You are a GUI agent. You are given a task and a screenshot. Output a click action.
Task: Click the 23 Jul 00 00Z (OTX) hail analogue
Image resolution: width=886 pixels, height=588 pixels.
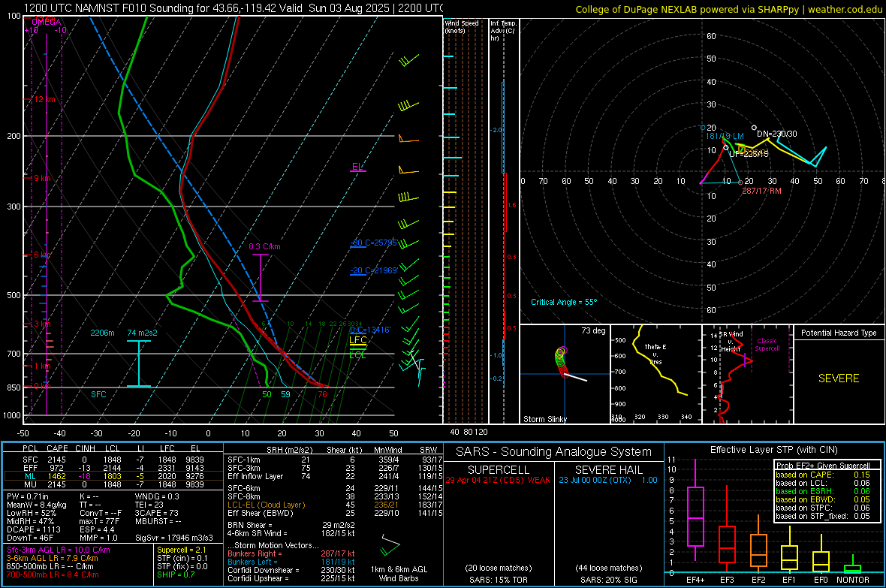click(x=608, y=480)
